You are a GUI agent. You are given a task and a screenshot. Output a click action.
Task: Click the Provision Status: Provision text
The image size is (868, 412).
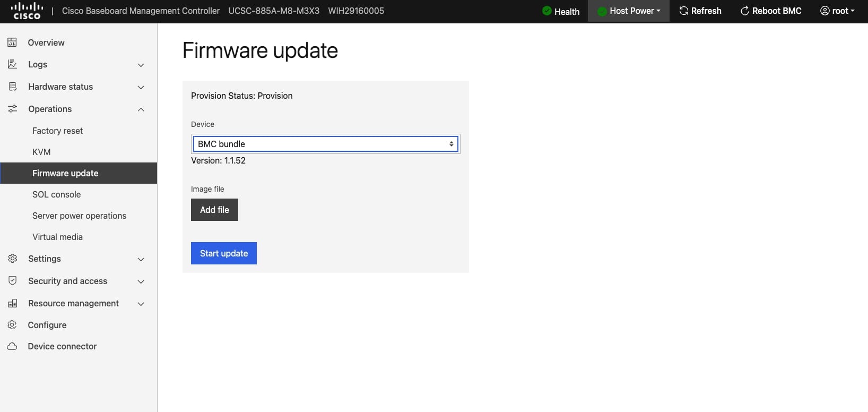[x=242, y=96]
